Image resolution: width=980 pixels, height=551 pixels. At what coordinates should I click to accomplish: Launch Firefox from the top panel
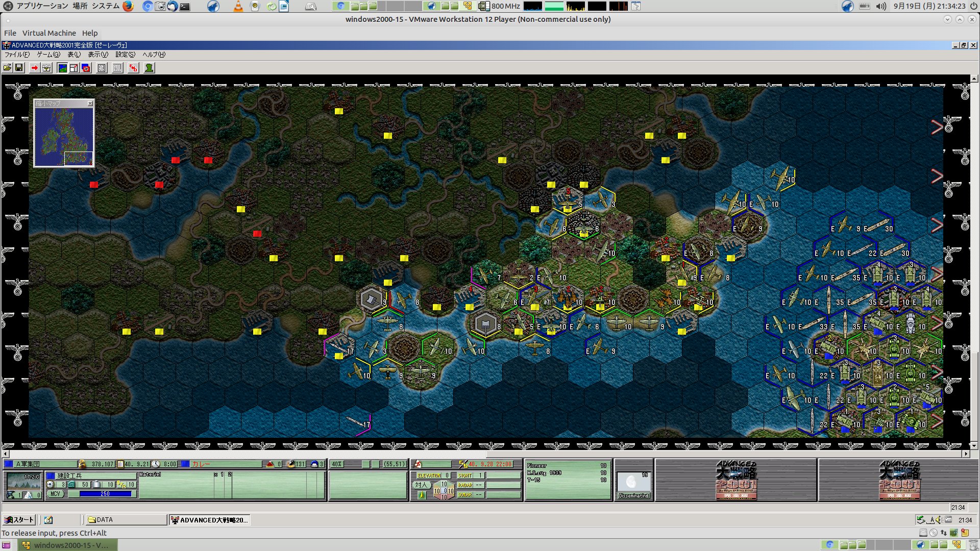pyautogui.click(x=128, y=6)
